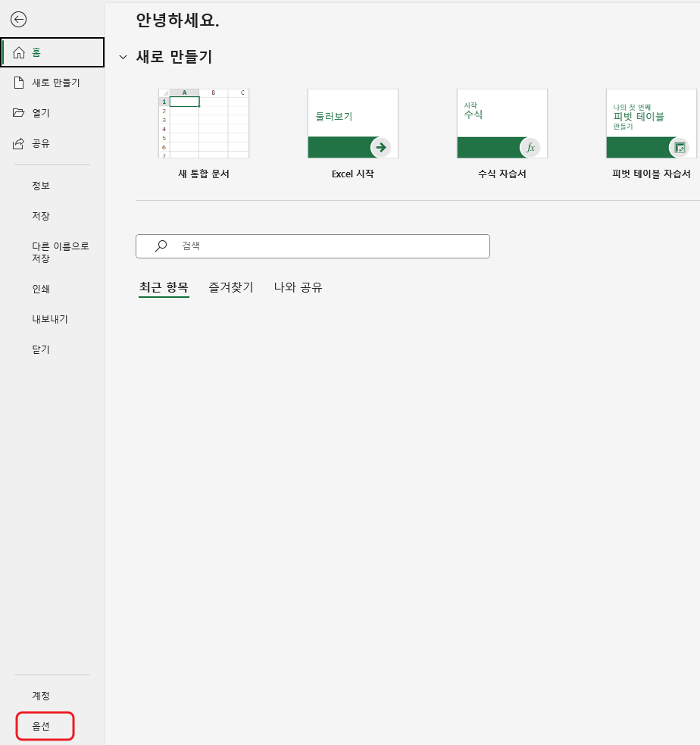Open the 인쇄 print page

pos(40,289)
